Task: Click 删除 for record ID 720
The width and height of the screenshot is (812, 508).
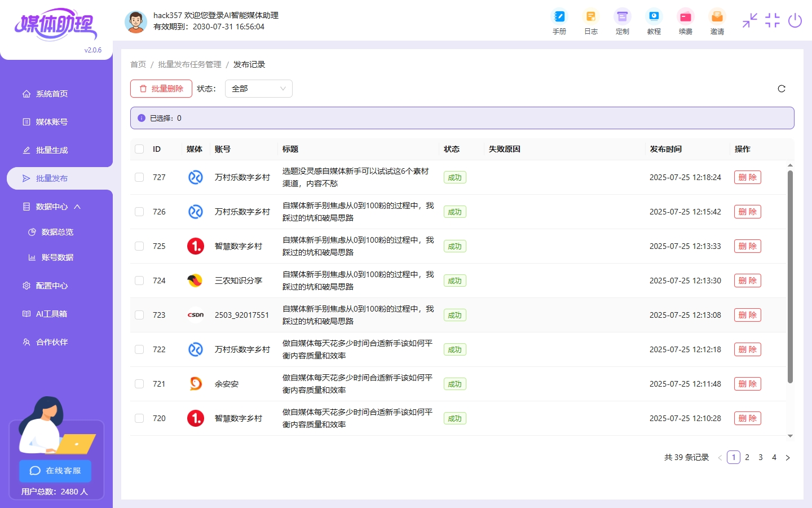Action: pyautogui.click(x=747, y=418)
